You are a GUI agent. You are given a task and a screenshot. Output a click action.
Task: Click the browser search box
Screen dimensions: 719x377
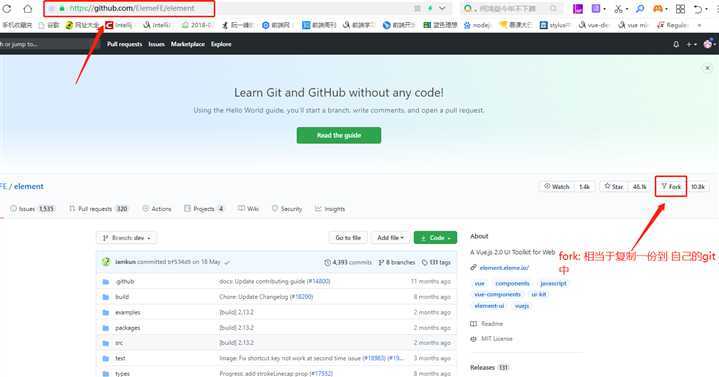512,8
